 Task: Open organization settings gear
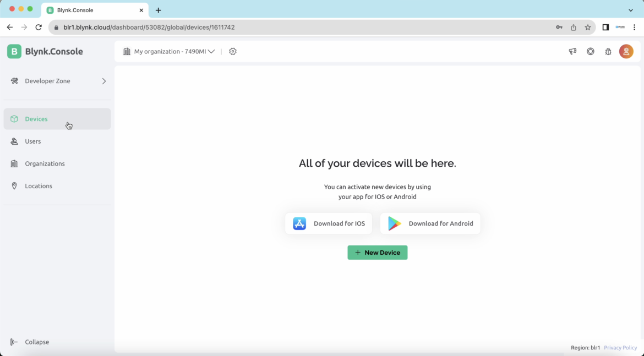[x=232, y=51]
